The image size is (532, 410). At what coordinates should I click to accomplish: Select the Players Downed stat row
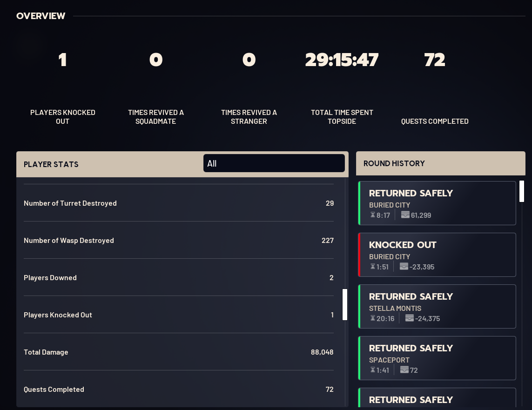click(x=179, y=278)
